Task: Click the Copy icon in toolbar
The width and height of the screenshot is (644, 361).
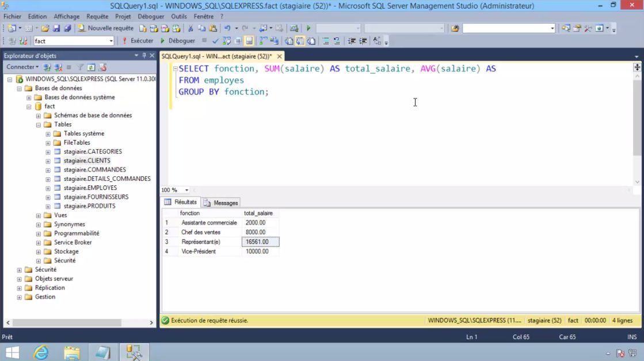Action: 201,28
